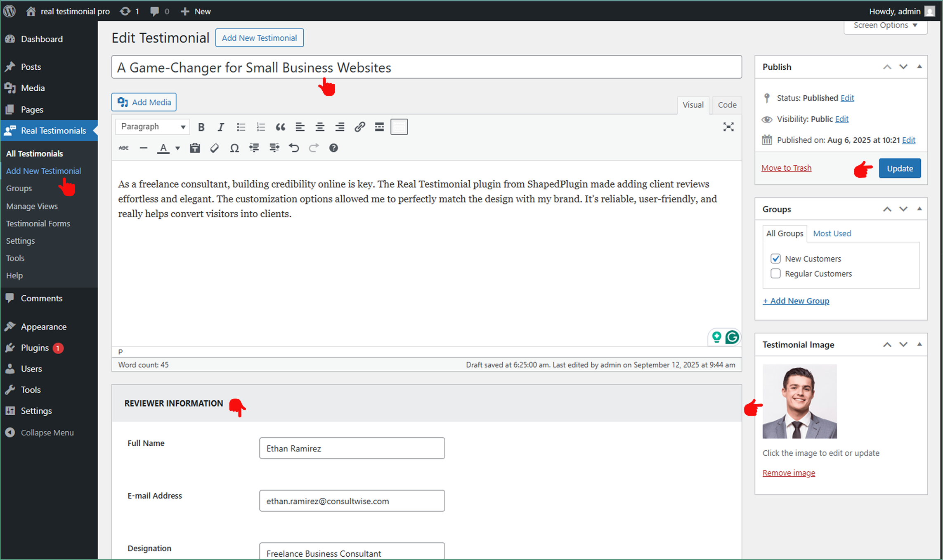The height and width of the screenshot is (560, 943).
Task: Switch to the Code editor tab
Action: pyautogui.click(x=727, y=105)
